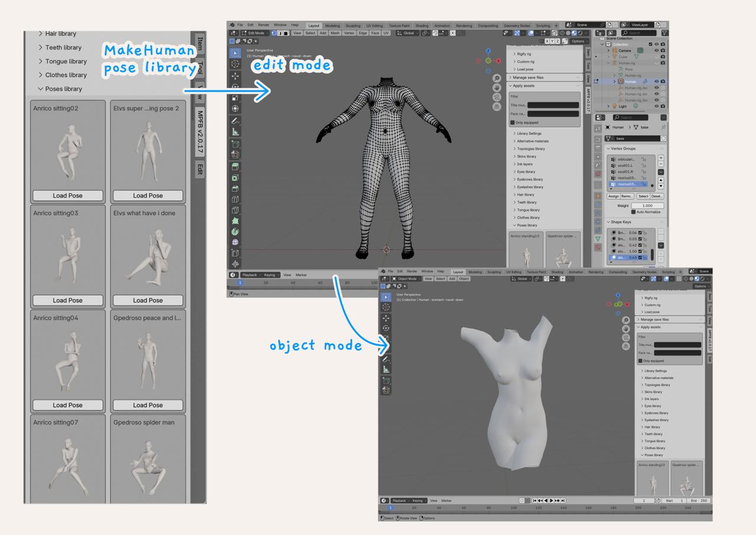
Task: Click frame 1 marker in object mode timeline
Action: click(390, 508)
